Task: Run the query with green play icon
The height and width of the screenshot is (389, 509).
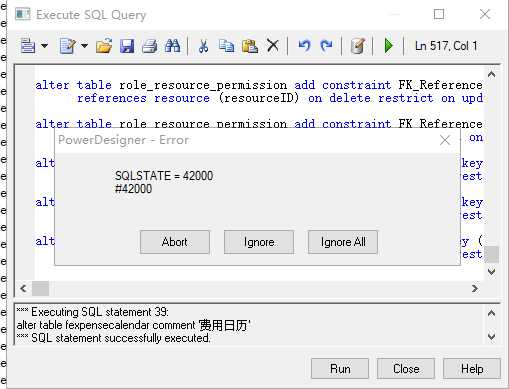Action: [388, 46]
